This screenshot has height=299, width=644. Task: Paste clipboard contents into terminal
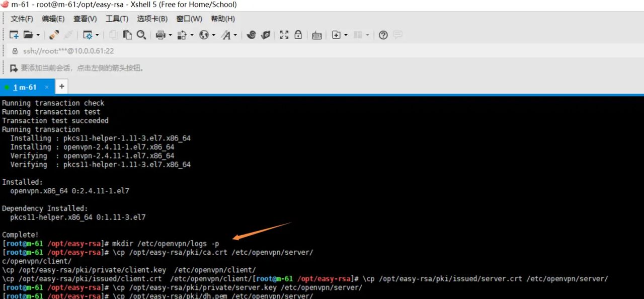(x=127, y=35)
